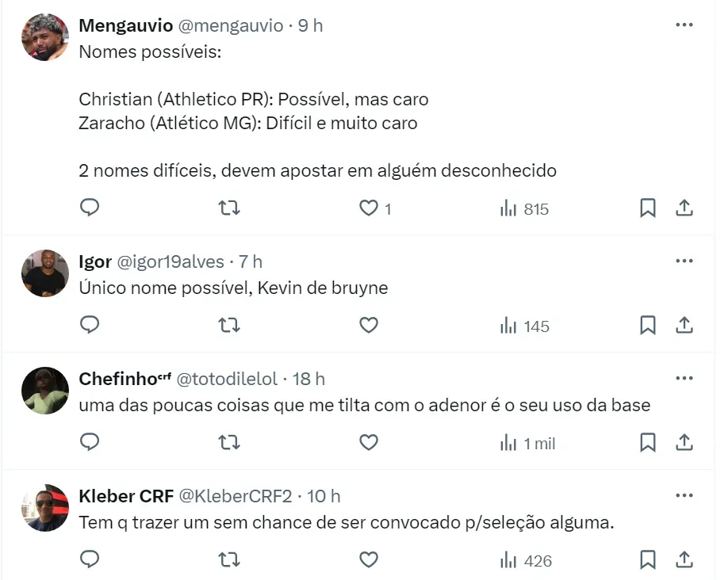Like Igor's Kevin de Bruyne tweet

tap(369, 326)
